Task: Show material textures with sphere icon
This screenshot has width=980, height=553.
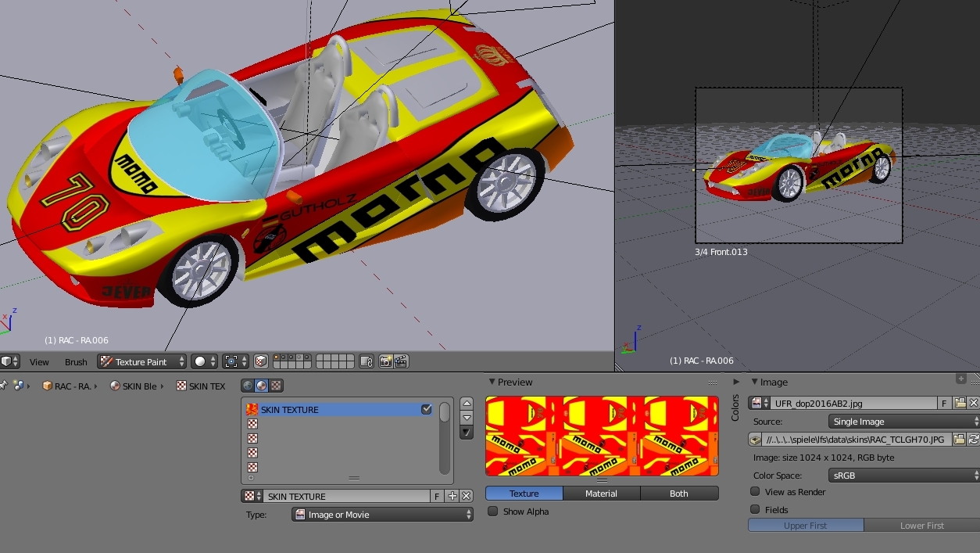Action: pyautogui.click(x=262, y=386)
